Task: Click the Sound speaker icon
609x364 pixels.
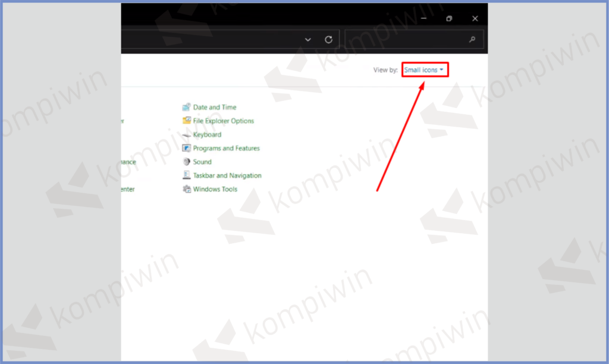Action: (x=187, y=162)
